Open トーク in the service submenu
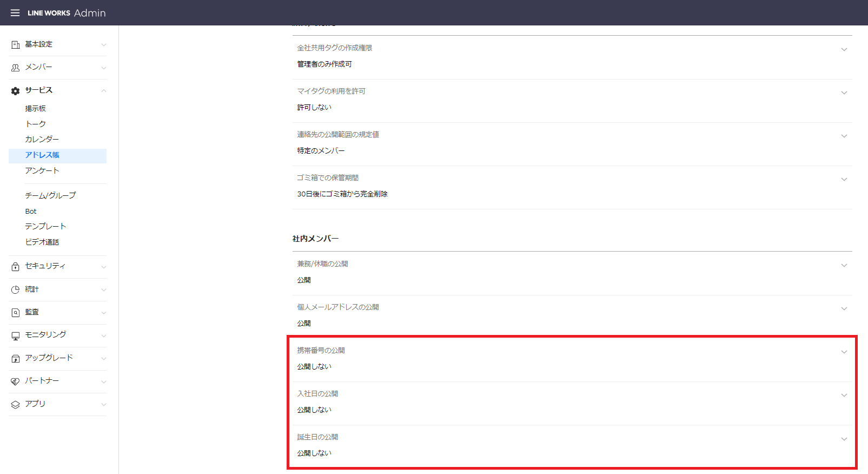 click(x=36, y=124)
